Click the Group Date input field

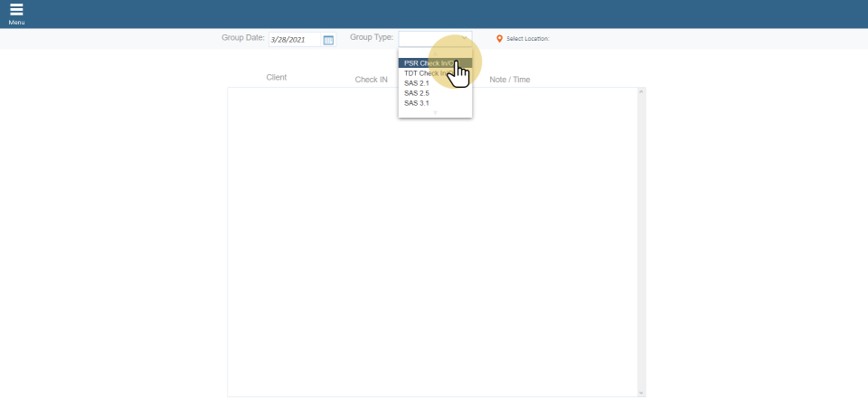tap(294, 40)
